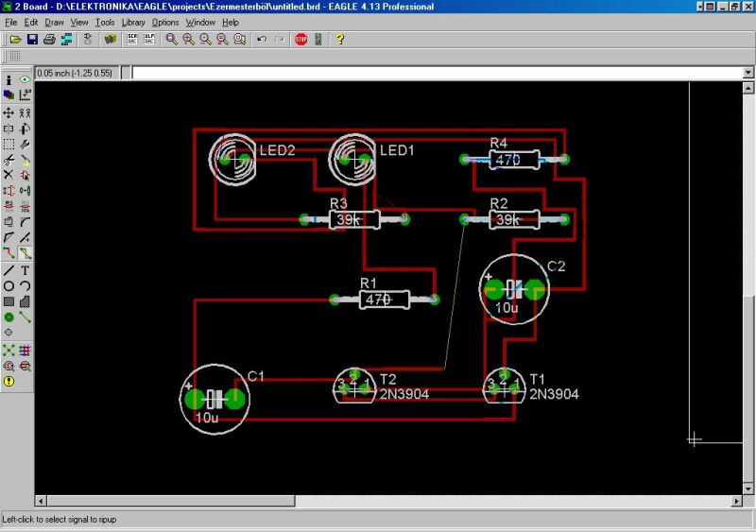Open the Tools menu
Screen dimensions: 756x532
(x=104, y=22)
